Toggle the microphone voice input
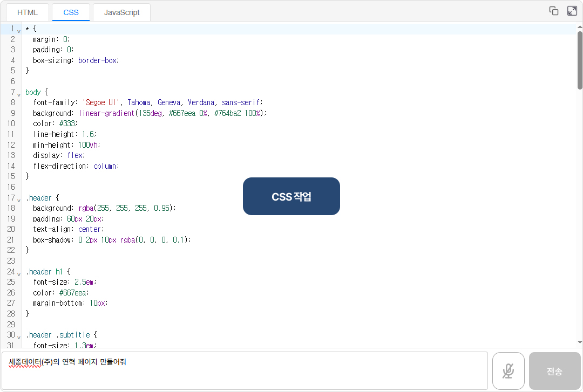Viewport: 583px width, 392px height. pyautogui.click(x=508, y=370)
